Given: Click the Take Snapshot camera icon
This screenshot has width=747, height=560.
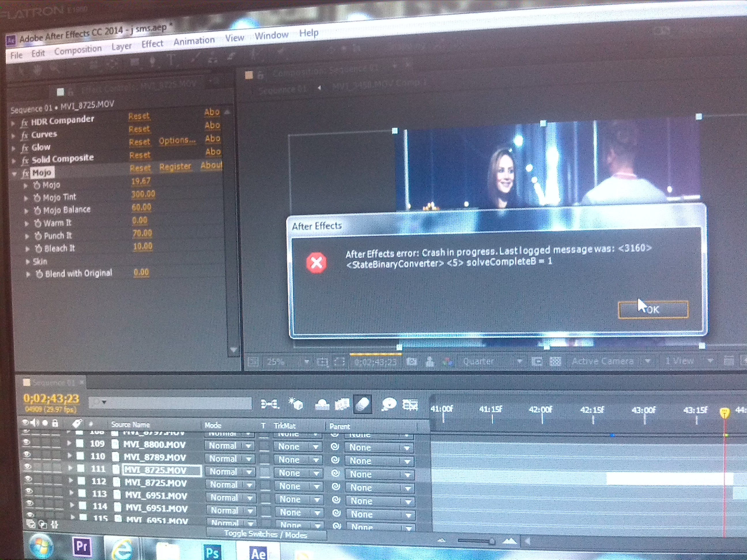Looking at the screenshot, I should tap(411, 362).
